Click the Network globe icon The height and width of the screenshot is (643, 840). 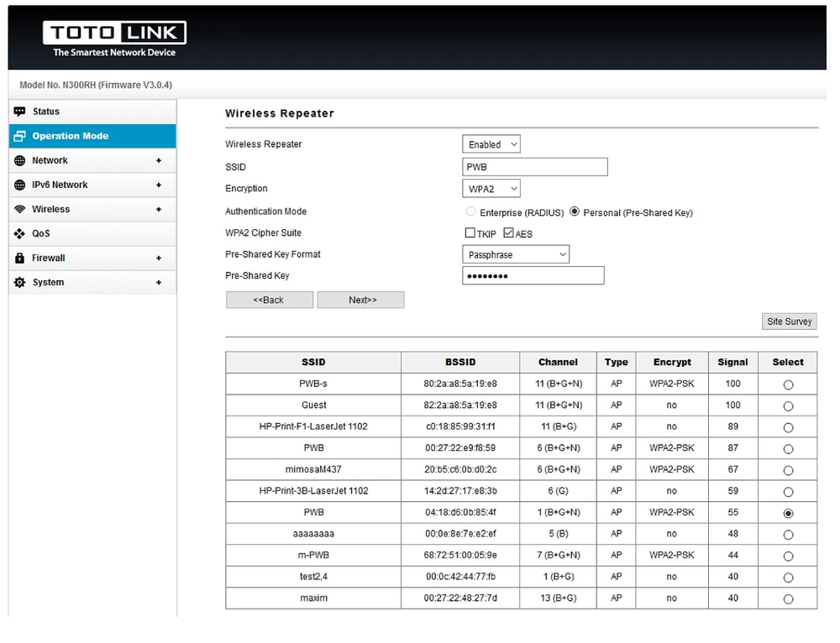[x=20, y=160]
